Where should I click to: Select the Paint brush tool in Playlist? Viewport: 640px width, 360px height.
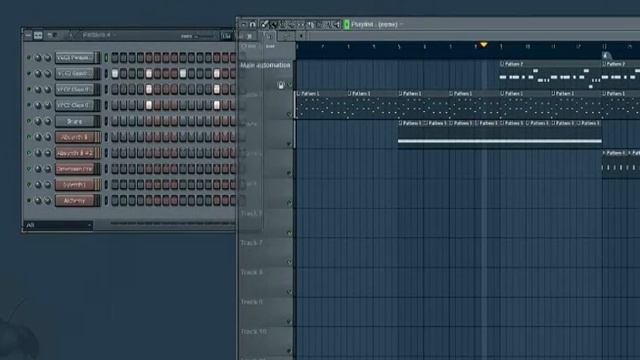point(273,24)
